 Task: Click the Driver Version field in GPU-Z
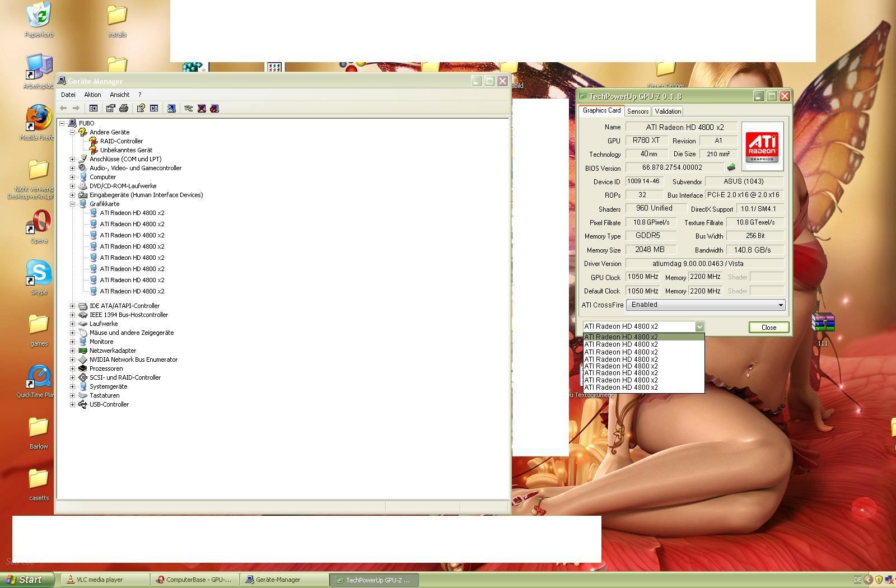click(x=705, y=263)
